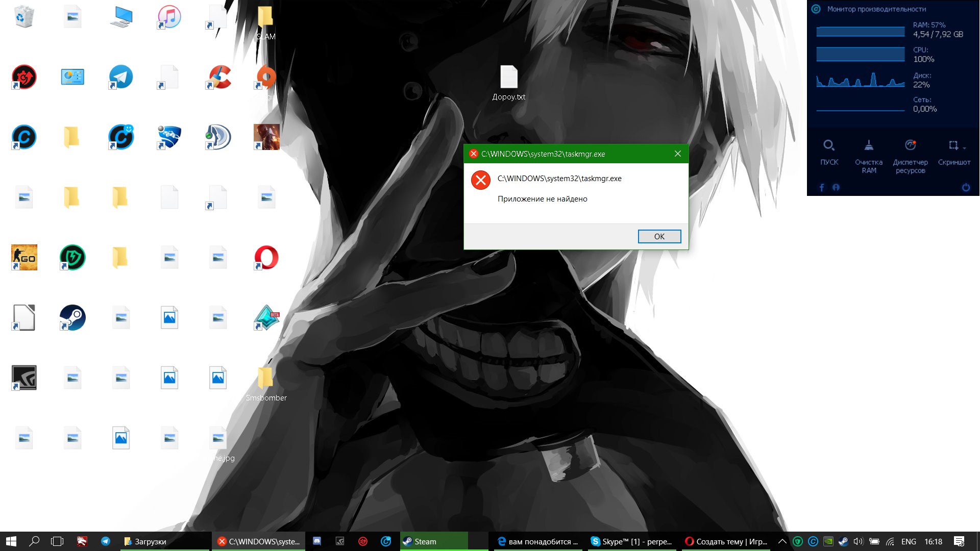
Task: Switch to Skype taskbar window
Action: (631, 541)
